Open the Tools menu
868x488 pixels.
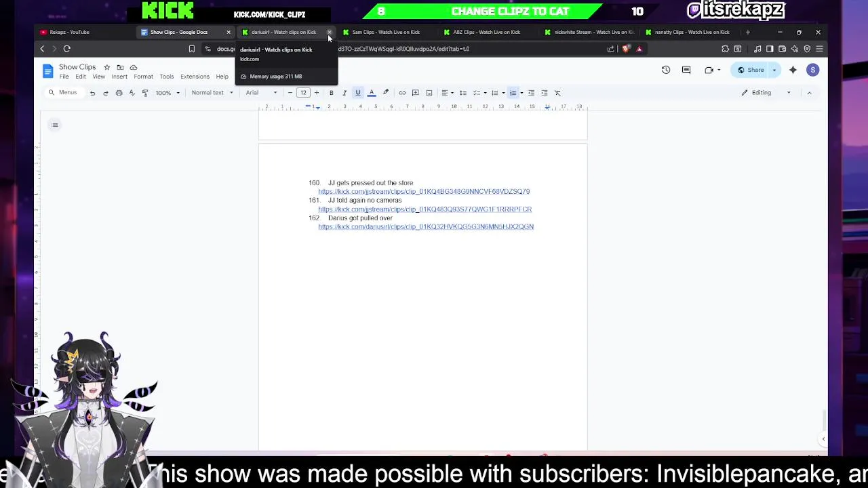[167, 77]
